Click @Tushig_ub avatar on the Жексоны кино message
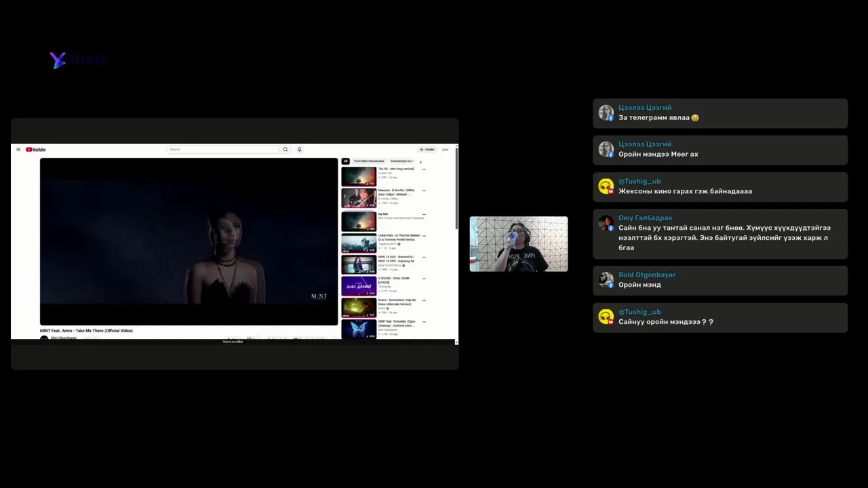 coord(606,186)
